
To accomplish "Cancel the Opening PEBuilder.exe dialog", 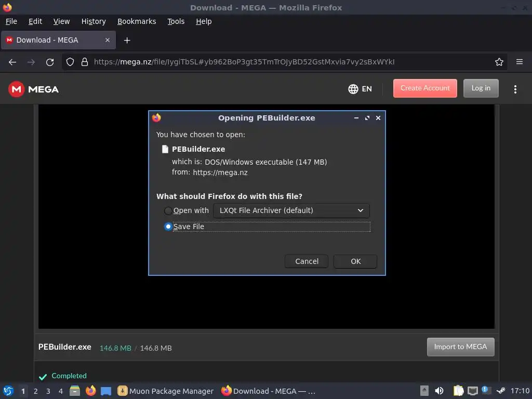I will [x=307, y=262].
